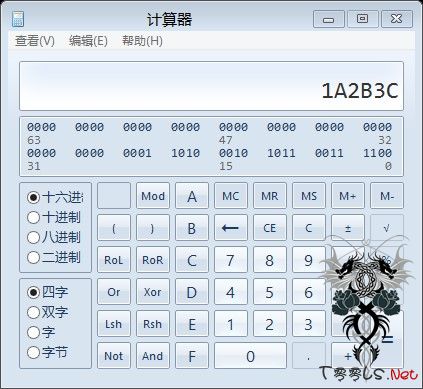Click the Not bitwise button
Image resolution: width=423 pixels, height=389 pixels.
(x=114, y=356)
